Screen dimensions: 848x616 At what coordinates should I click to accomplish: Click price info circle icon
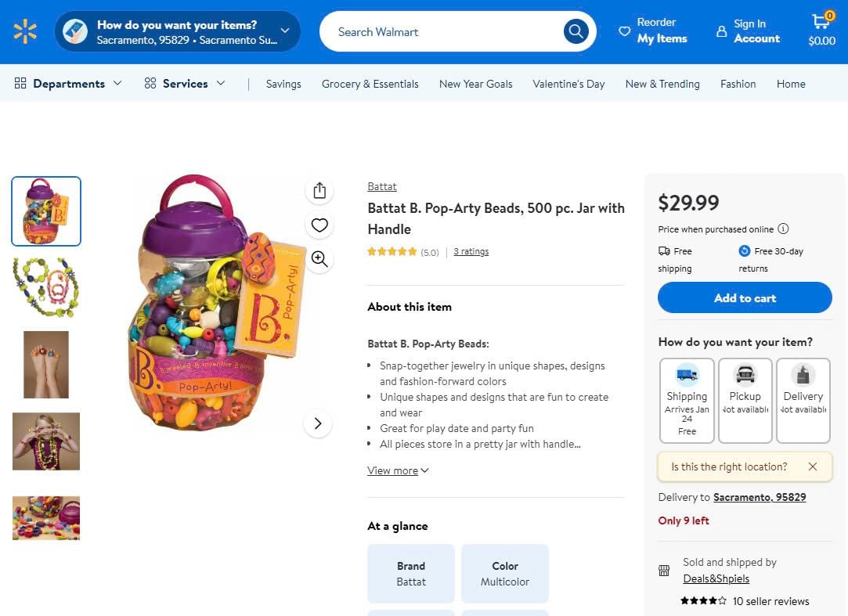pos(783,229)
